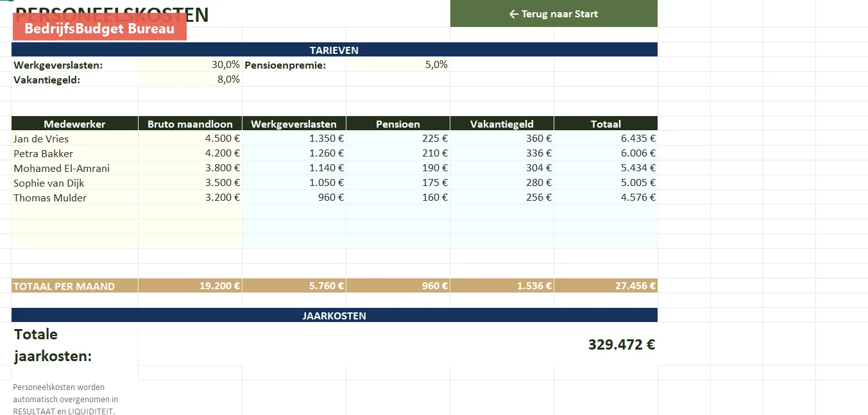The width and height of the screenshot is (868, 415).
Task: Select the yearly cost 329.472 €
Action: (x=622, y=344)
